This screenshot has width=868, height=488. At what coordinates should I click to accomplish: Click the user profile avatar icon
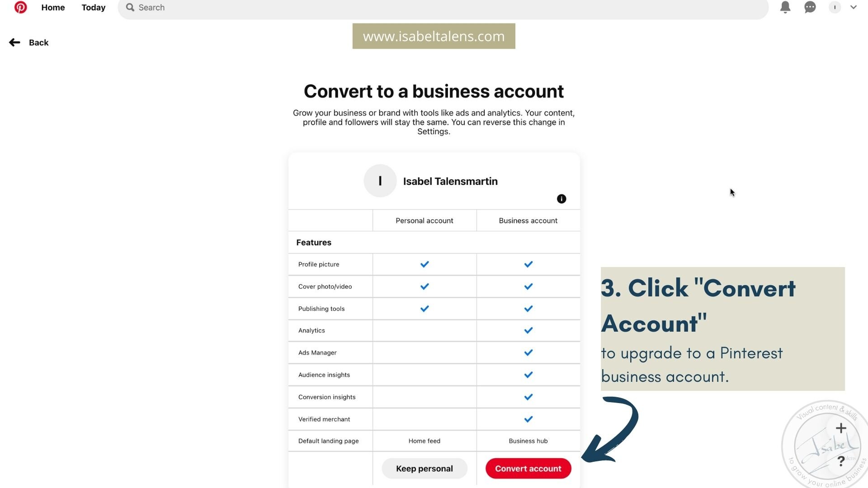coord(835,7)
